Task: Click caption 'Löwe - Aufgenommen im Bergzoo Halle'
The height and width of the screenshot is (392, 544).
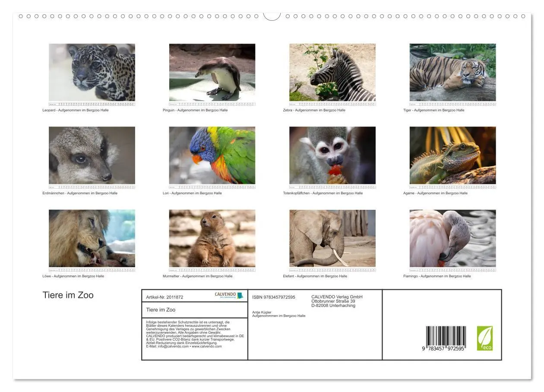Action: click(x=73, y=276)
